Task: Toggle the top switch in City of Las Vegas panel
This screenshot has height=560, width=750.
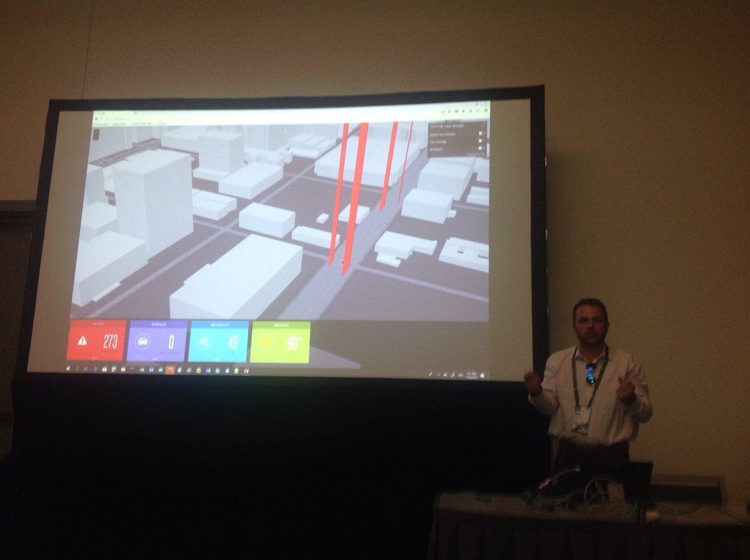Action: 481,134
